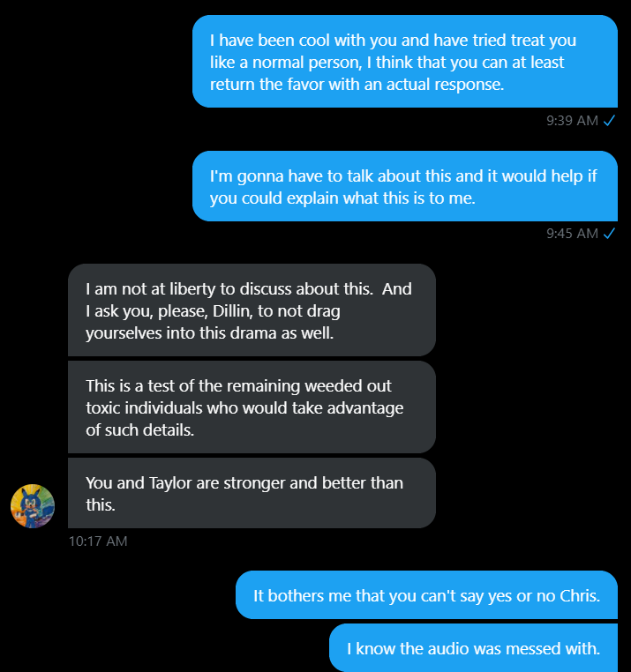The height and width of the screenshot is (672, 631).
Task: Open the sender's profile avatar
Action: point(33,506)
